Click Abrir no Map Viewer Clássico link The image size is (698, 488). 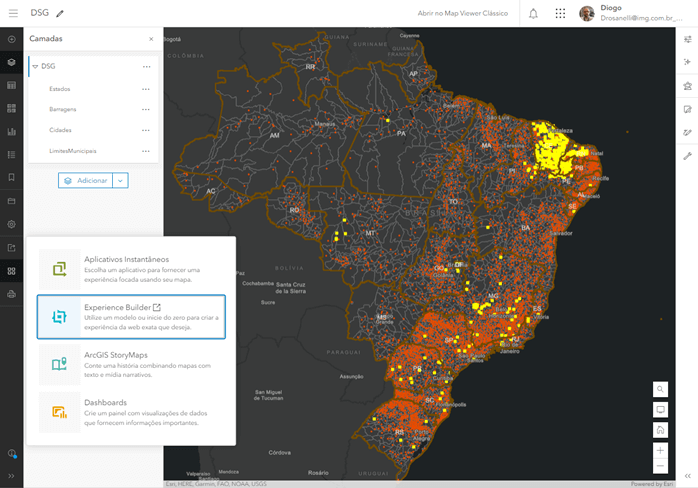point(462,13)
